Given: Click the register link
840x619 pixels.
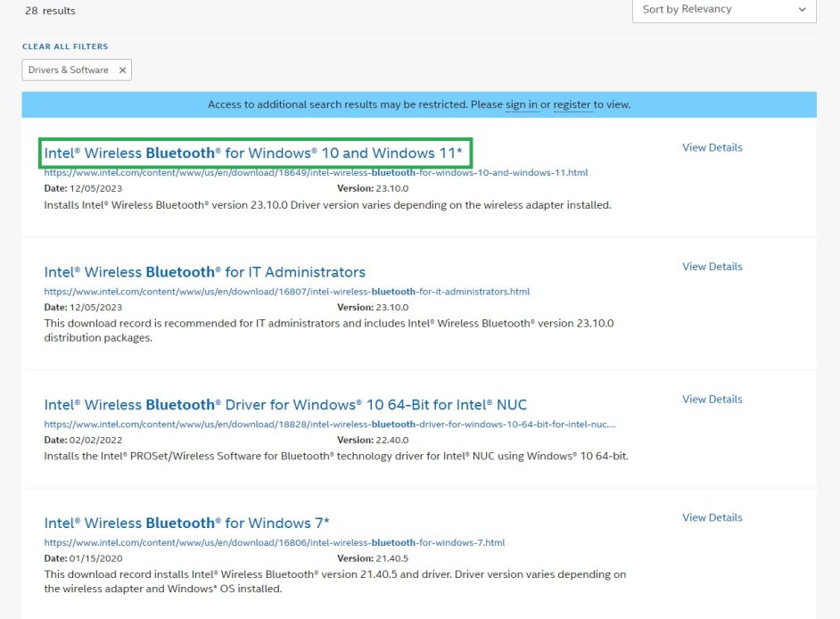Looking at the screenshot, I should point(572,104).
